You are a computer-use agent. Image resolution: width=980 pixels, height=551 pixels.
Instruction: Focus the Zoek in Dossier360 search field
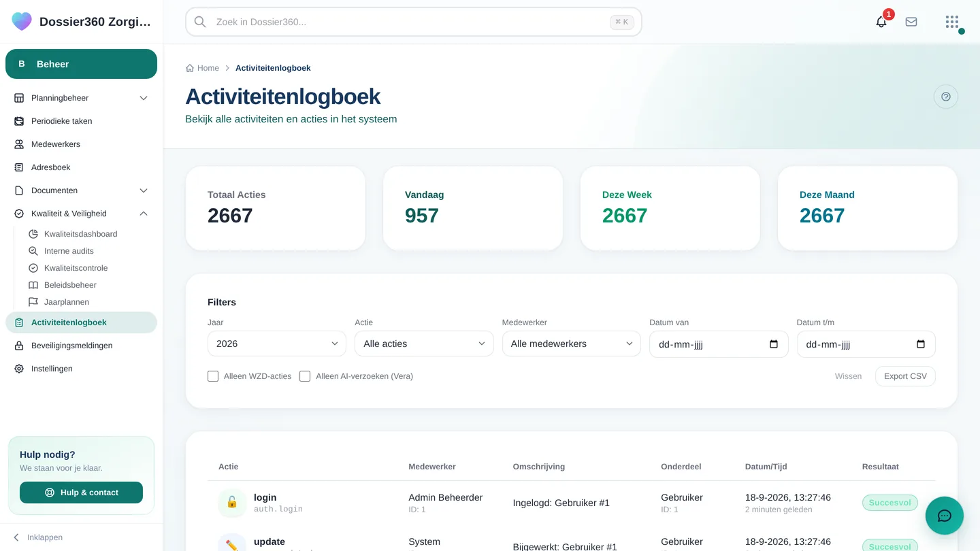coord(413,22)
